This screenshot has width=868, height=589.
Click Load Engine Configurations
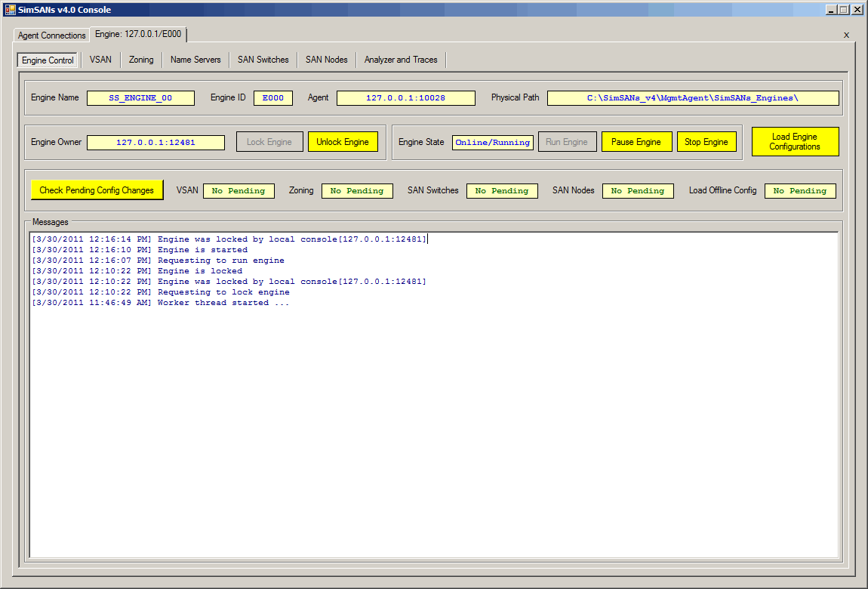click(795, 142)
